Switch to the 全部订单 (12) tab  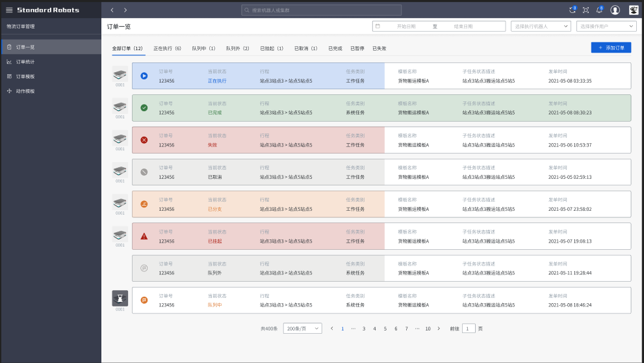click(x=127, y=49)
